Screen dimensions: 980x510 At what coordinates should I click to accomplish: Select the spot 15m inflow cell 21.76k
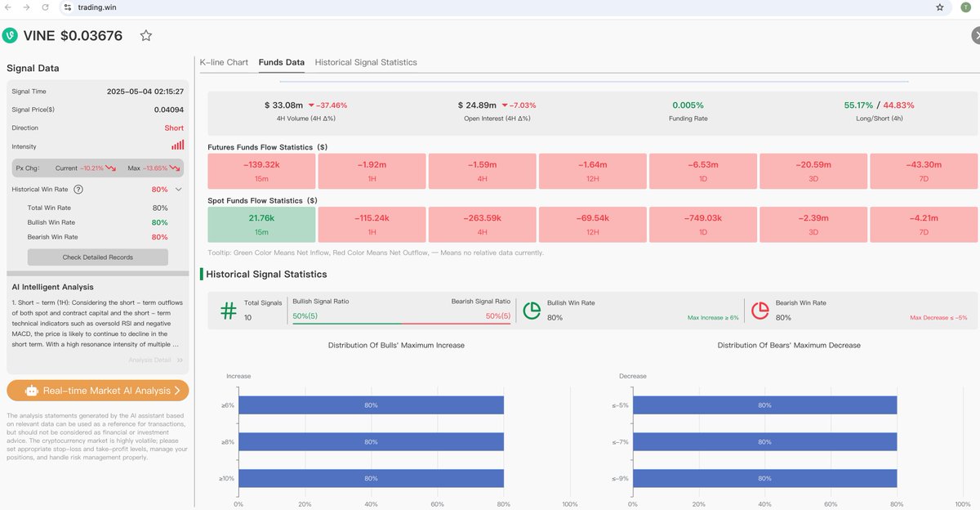261,224
